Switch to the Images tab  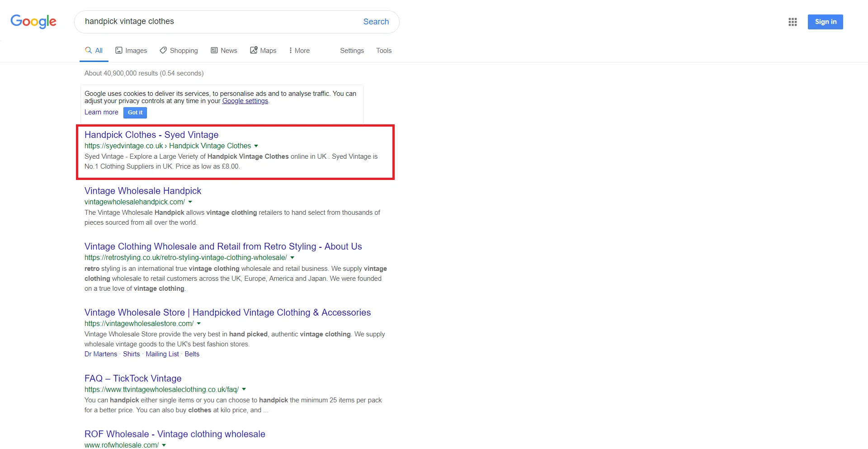coord(131,51)
